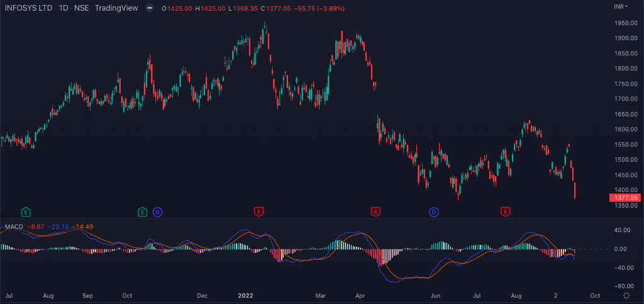Click the MACD histogram value -8.67
The height and width of the screenshot is (304, 644).
36,227
